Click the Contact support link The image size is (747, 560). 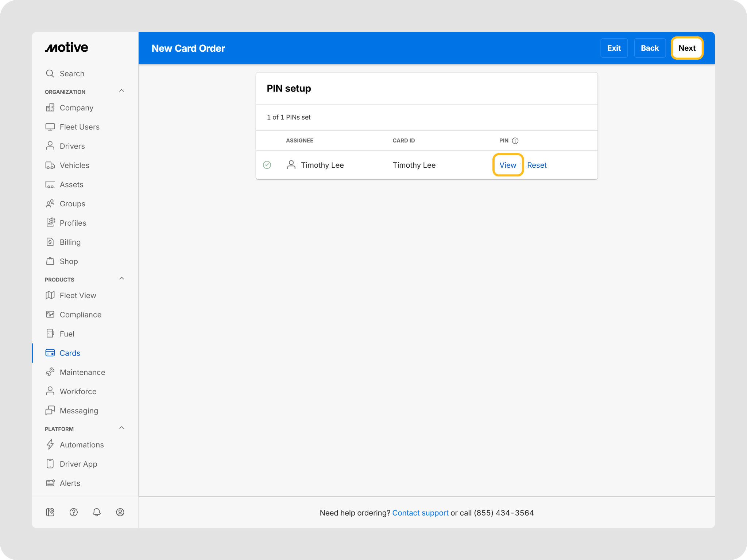coord(420,513)
